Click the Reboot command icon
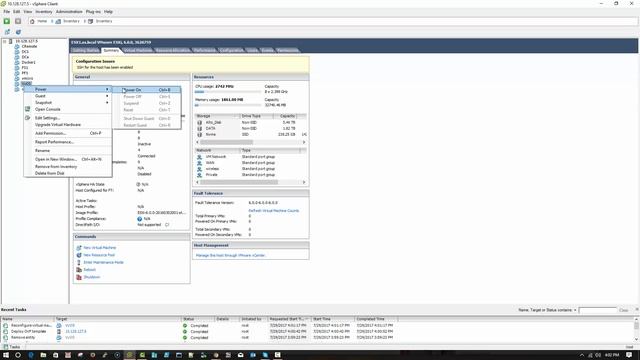This screenshot has width=640, height=360. (79, 270)
